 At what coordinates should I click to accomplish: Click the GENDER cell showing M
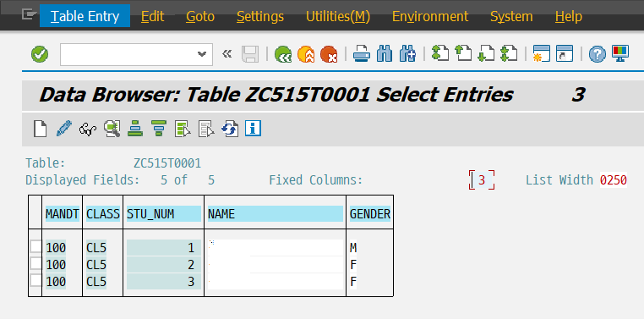coord(353,248)
